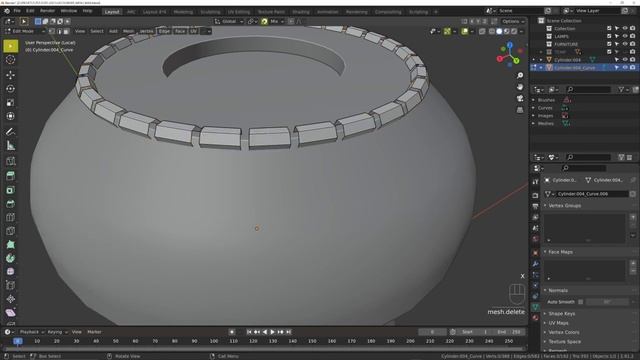640x360 pixels.
Task: Expand the Meshes data row
Action: click(533, 124)
